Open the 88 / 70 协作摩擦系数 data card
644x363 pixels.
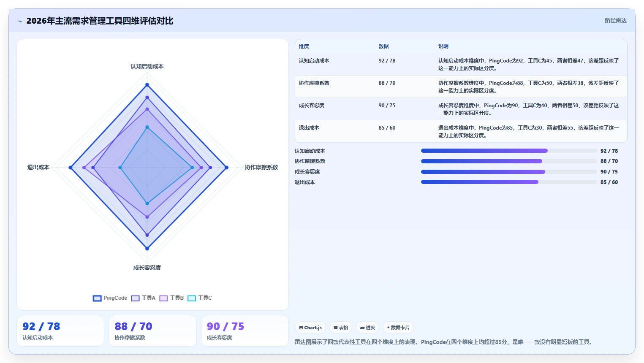tap(152, 331)
